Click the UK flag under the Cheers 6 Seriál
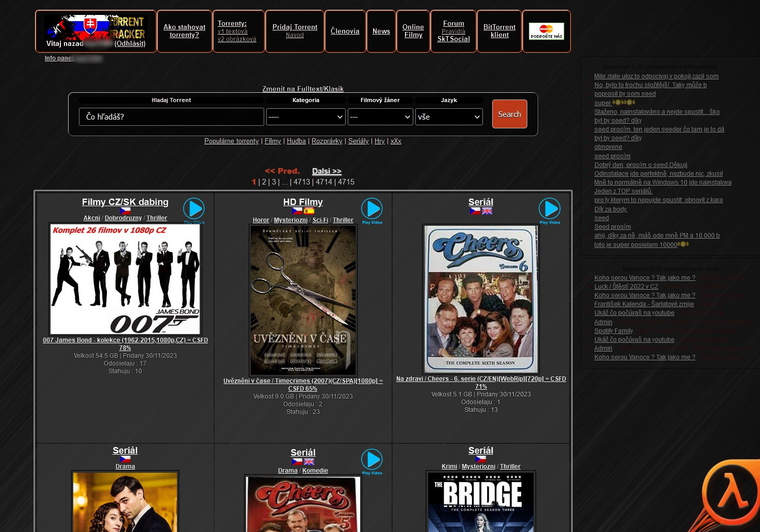The image size is (760, 532). tap(487, 211)
